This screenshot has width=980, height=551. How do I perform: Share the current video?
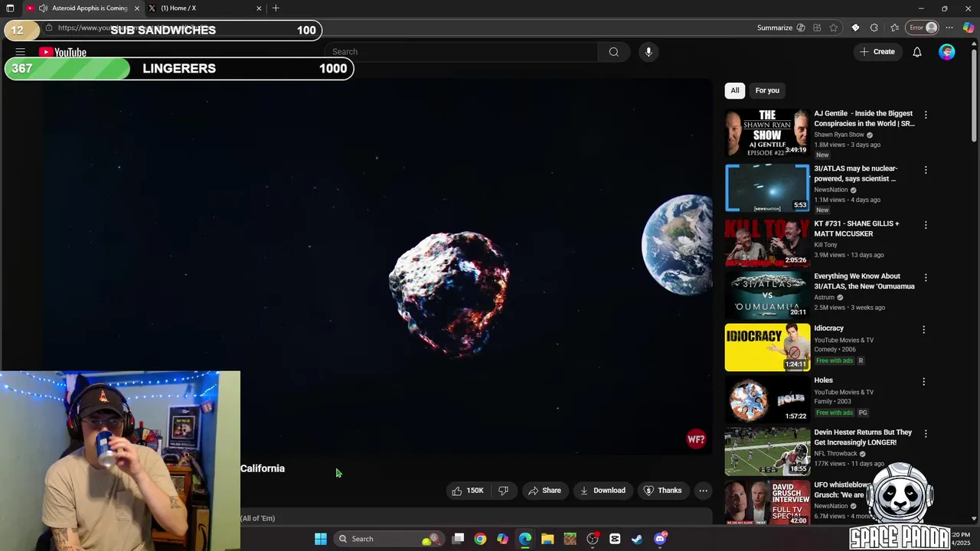(544, 491)
